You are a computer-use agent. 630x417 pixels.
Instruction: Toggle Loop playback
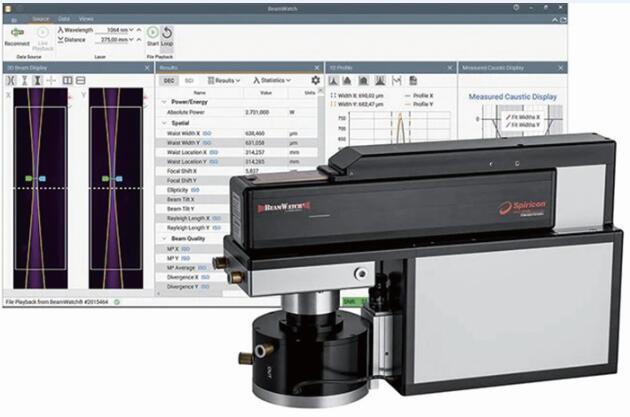click(x=167, y=33)
